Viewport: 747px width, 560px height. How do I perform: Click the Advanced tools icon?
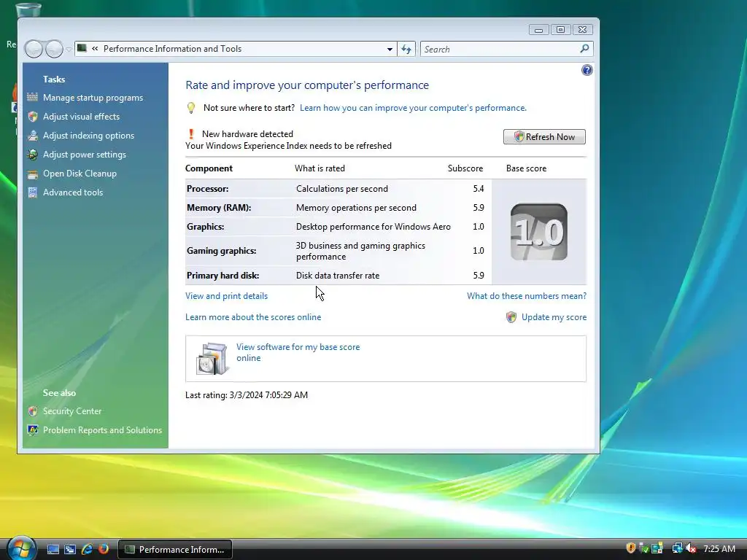(x=32, y=192)
